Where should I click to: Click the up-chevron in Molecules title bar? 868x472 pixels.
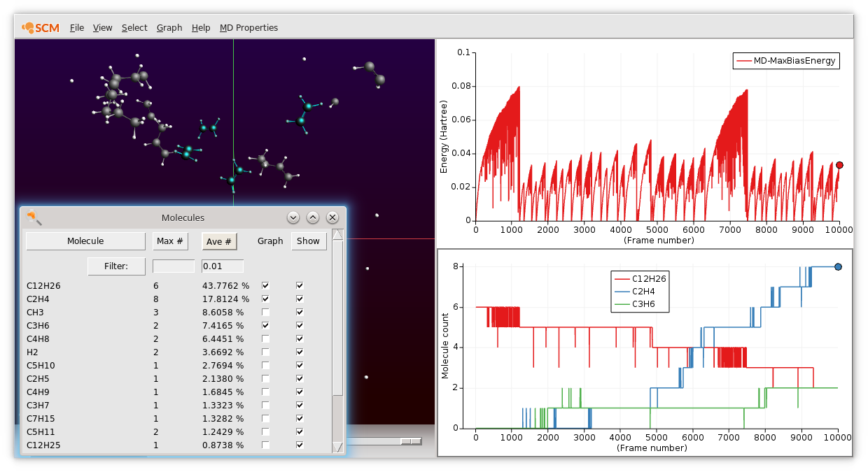coord(313,217)
